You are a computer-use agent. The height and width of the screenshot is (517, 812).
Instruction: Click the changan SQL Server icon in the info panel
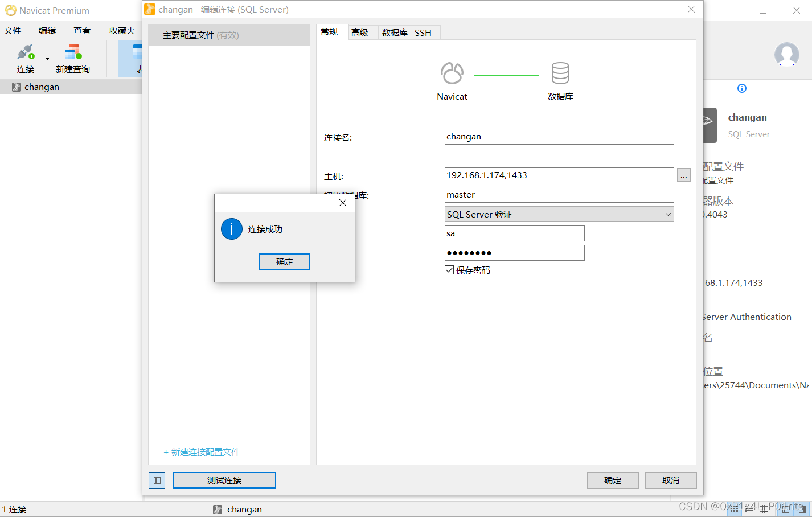point(710,125)
